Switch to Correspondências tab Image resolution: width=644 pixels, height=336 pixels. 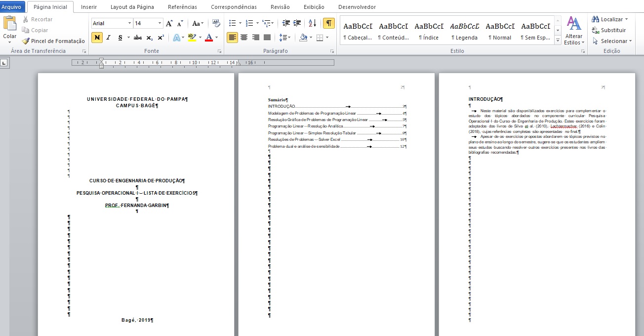point(234,7)
